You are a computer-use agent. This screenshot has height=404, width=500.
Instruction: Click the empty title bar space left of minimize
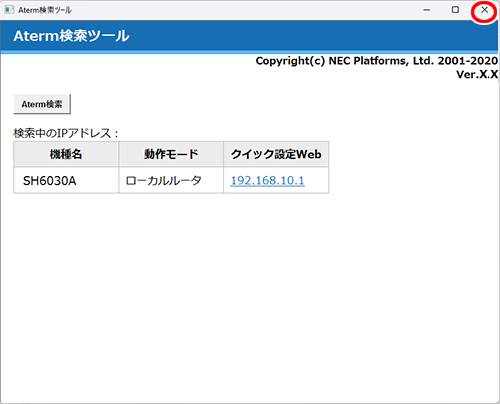[243, 10]
